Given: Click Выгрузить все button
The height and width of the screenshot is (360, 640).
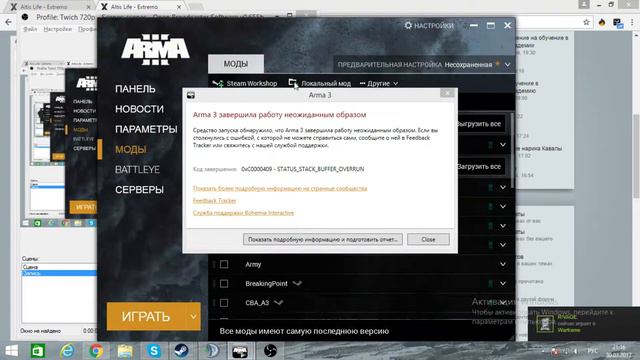Looking at the screenshot, I should click(x=481, y=124).
